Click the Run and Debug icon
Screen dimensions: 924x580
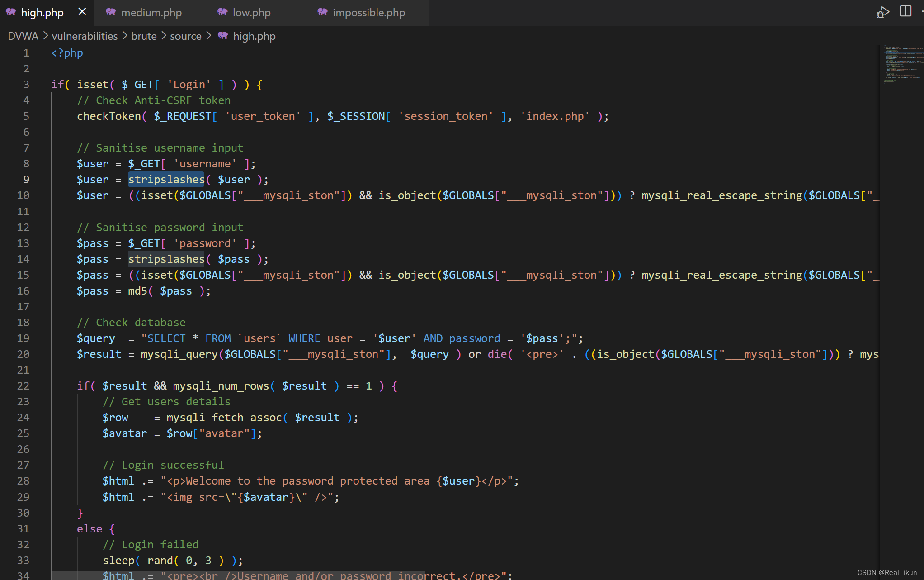click(882, 12)
